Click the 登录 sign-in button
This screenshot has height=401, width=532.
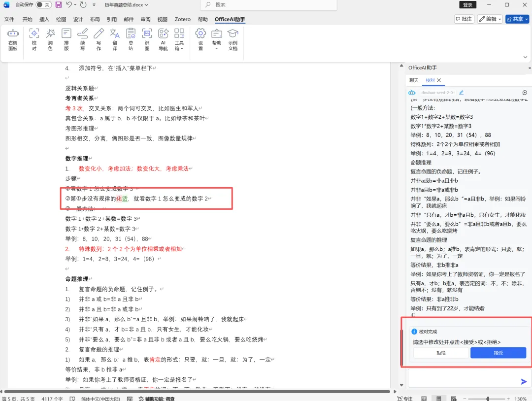[467, 5]
